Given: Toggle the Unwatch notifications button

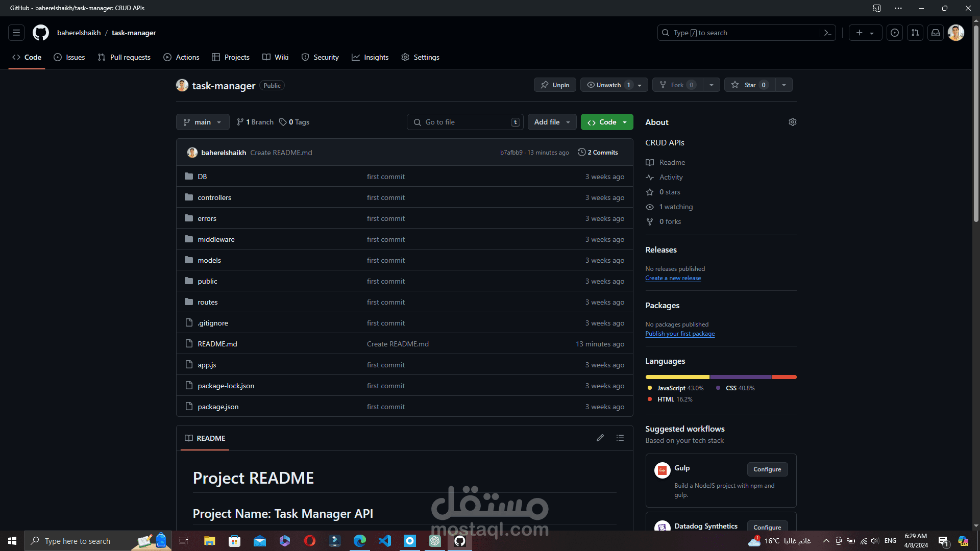Looking at the screenshot, I should click(x=608, y=85).
